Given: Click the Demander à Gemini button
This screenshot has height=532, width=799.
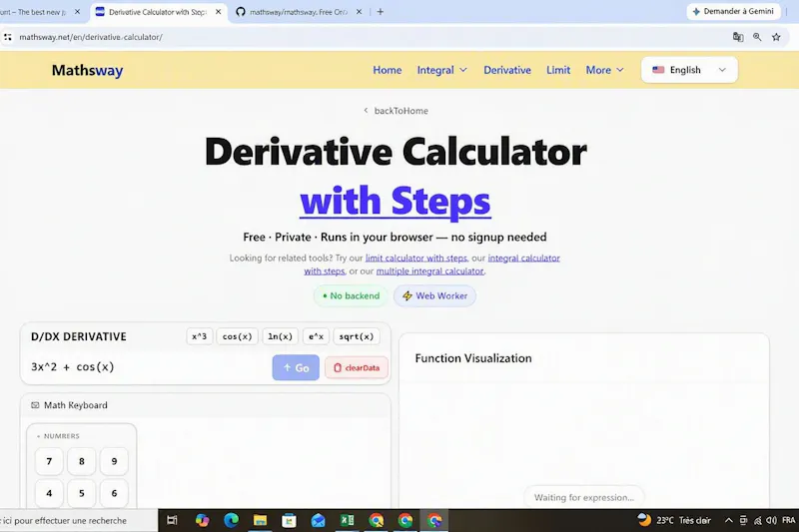Looking at the screenshot, I should coord(733,11).
